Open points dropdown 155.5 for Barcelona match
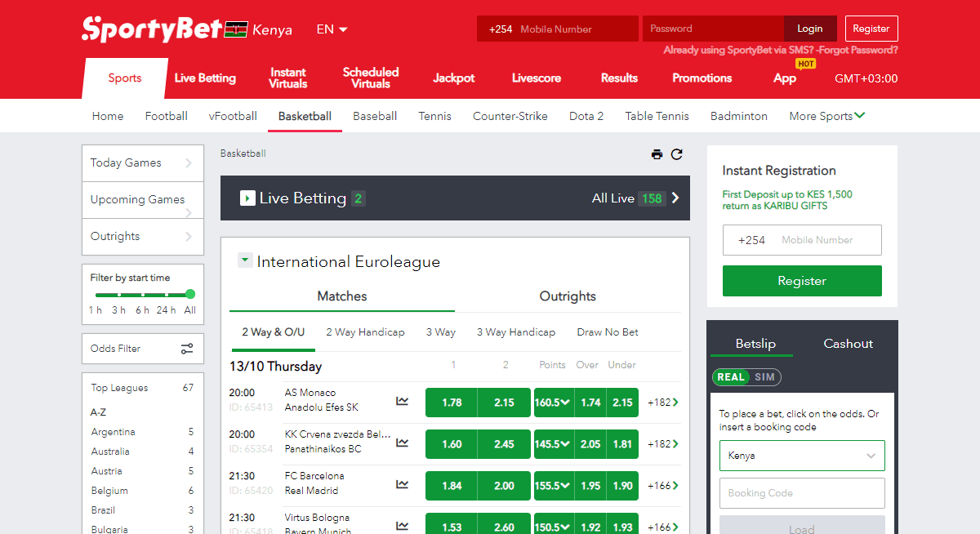 pos(553,486)
